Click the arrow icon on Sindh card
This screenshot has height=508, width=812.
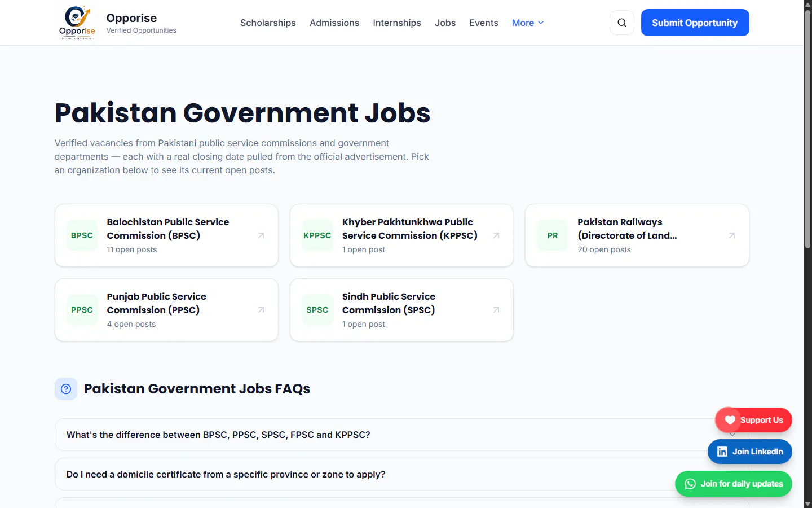click(x=496, y=310)
